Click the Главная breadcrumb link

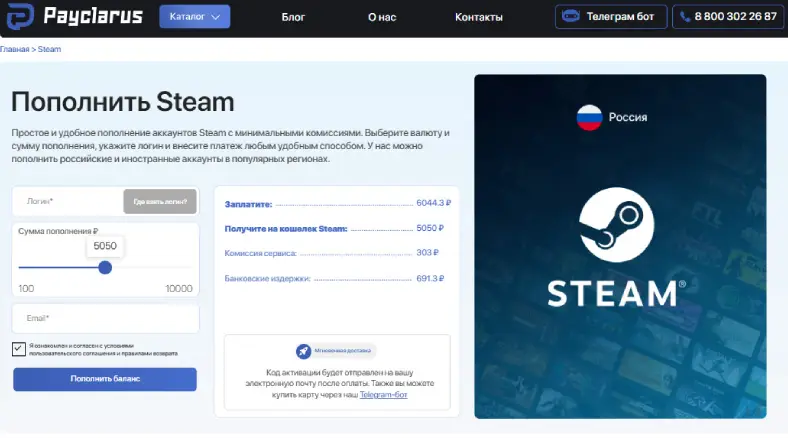14,49
